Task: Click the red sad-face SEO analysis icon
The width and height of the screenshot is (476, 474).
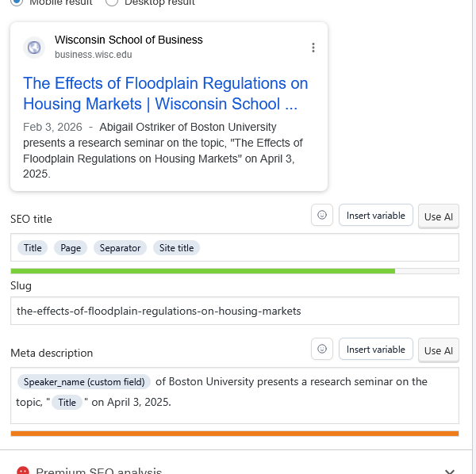Action: [x=23, y=471]
